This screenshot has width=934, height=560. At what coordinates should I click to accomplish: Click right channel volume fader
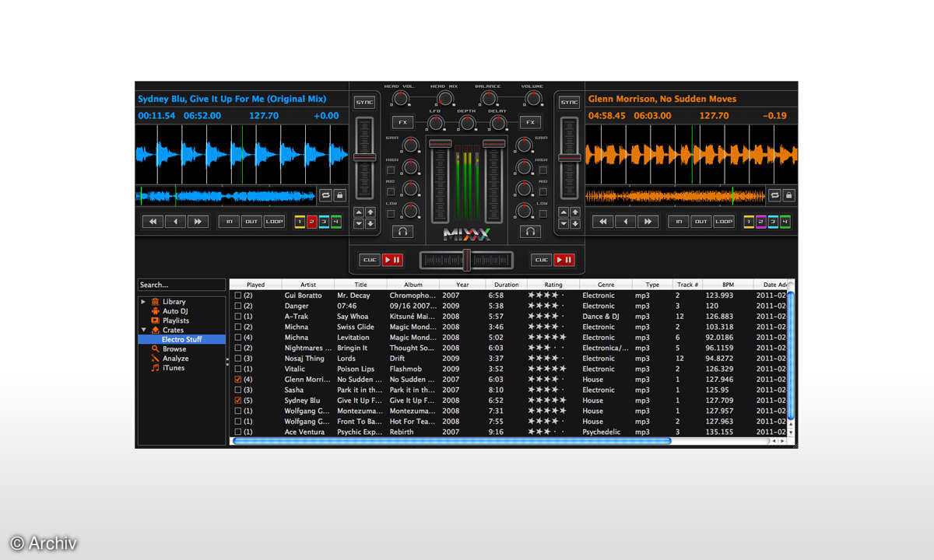(x=493, y=180)
